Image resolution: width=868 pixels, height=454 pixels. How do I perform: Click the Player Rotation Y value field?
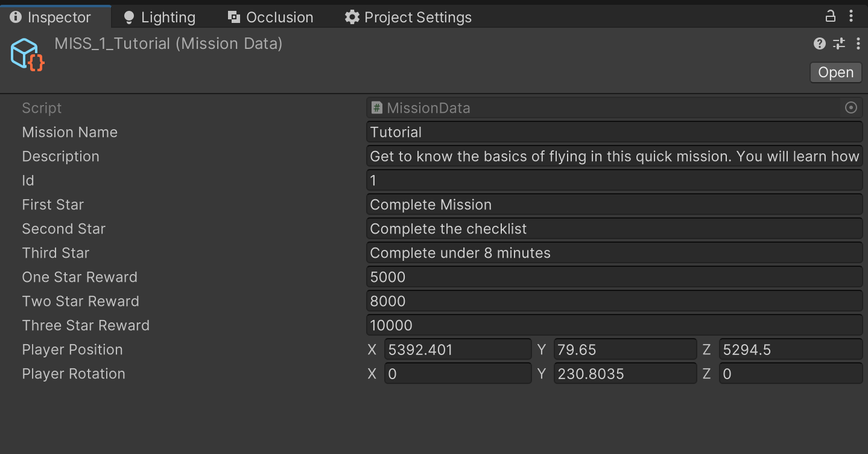pos(625,374)
